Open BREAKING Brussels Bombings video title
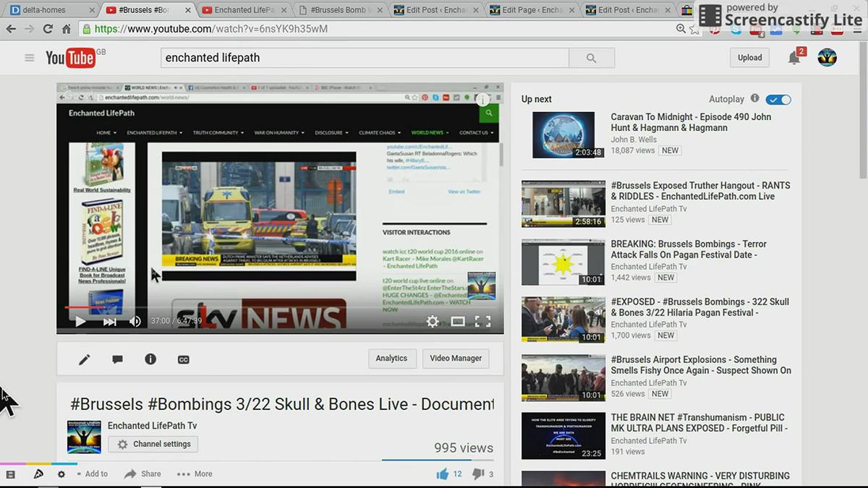This screenshot has width=868, height=488. (x=689, y=249)
